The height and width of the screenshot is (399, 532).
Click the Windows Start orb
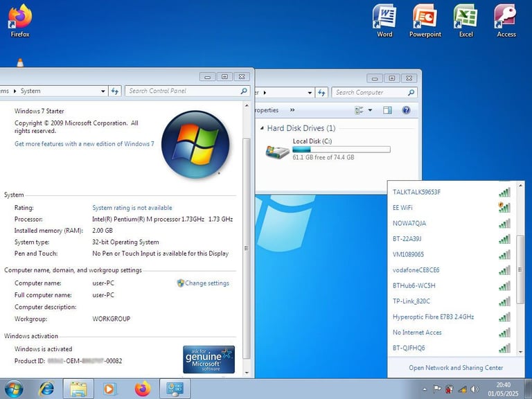(14, 389)
